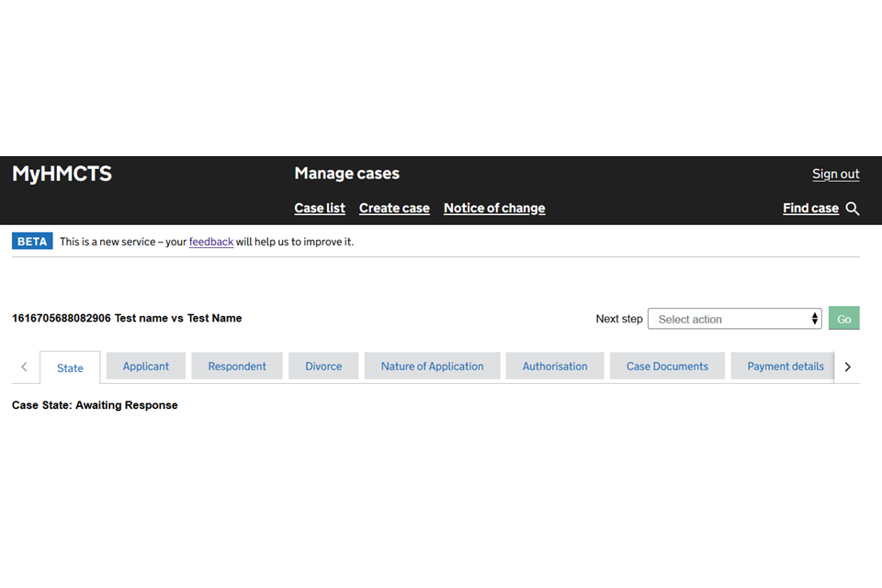Click the Find case link
882x588 pixels.
[x=810, y=209]
